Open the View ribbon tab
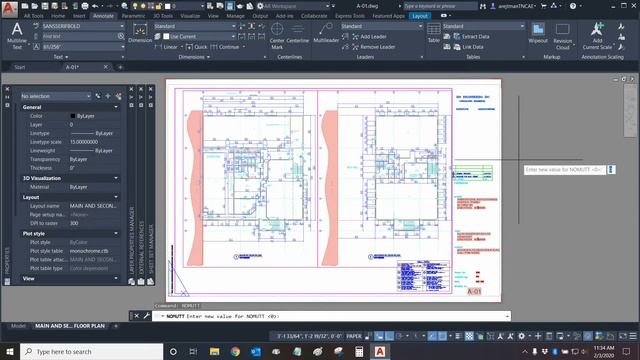Screen dimensions: 640x360 click(x=213, y=16)
